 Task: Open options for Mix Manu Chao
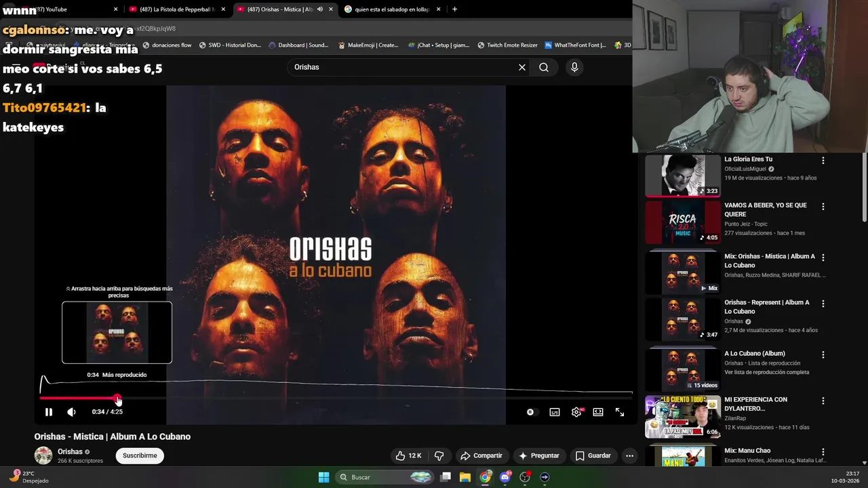[823, 451]
